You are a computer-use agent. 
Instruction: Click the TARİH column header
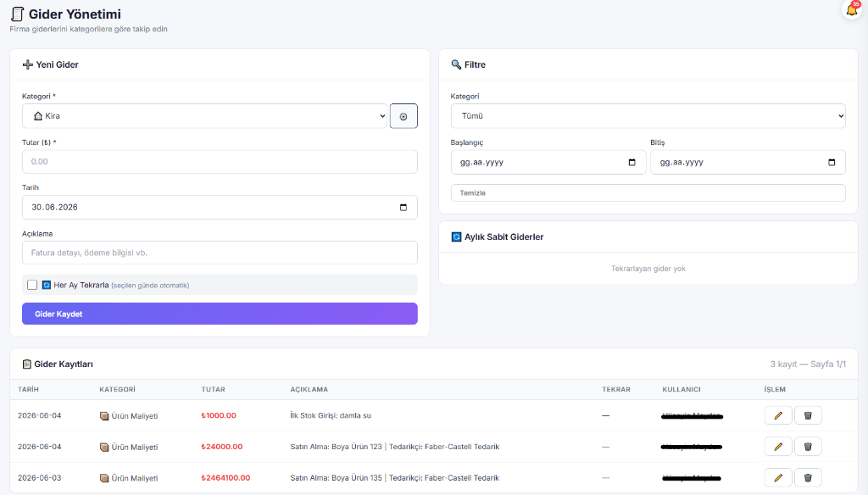click(x=28, y=389)
